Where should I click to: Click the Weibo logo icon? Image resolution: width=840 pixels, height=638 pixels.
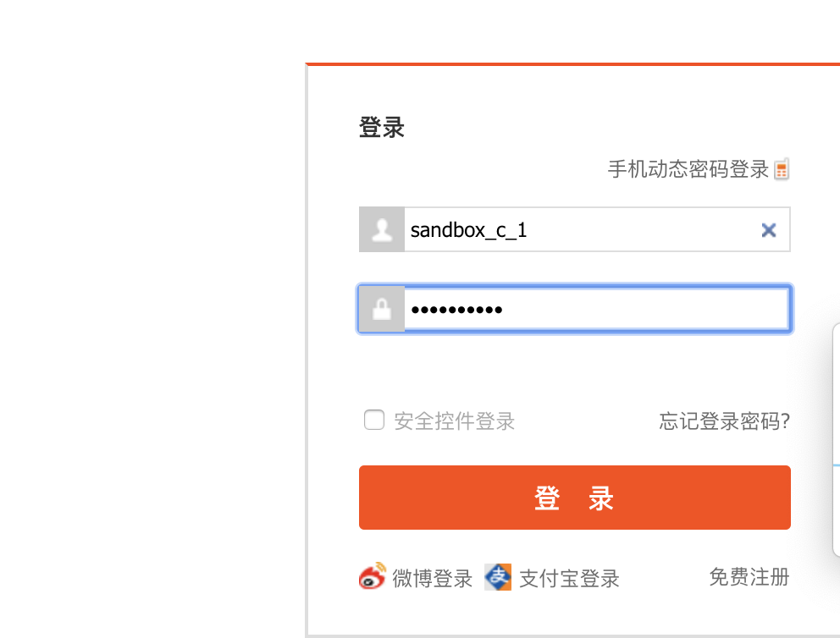pos(373,576)
